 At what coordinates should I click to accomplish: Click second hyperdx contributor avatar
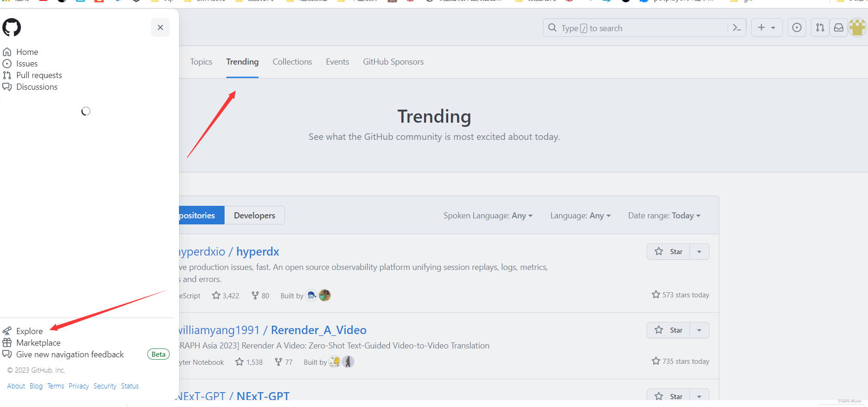[x=325, y=295]
